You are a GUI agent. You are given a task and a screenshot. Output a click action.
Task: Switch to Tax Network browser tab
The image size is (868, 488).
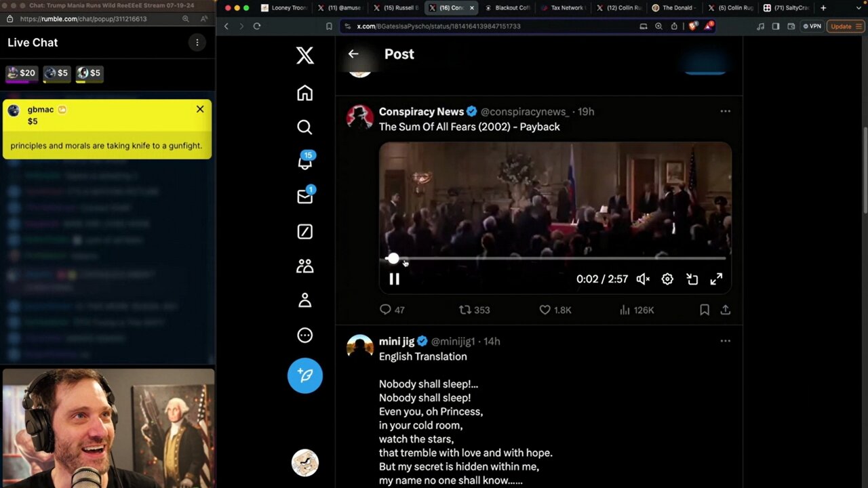click(x=563, y=8)
